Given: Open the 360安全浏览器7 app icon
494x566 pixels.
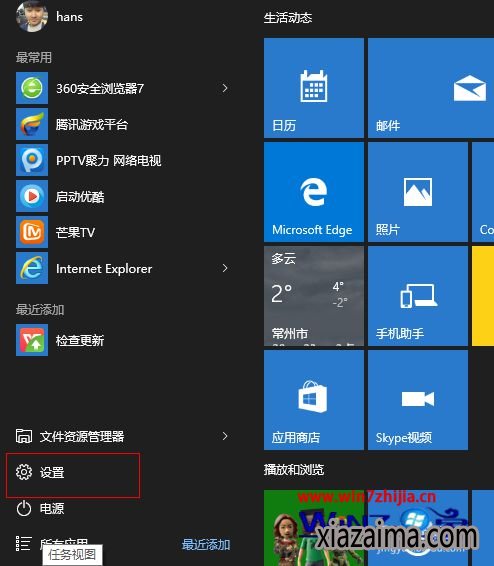Looking at the screenshot, I should coord(32,88).
